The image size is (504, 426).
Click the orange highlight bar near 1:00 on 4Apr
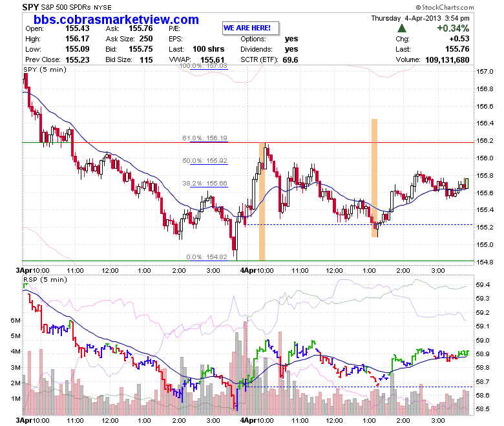tap(375, 178)
